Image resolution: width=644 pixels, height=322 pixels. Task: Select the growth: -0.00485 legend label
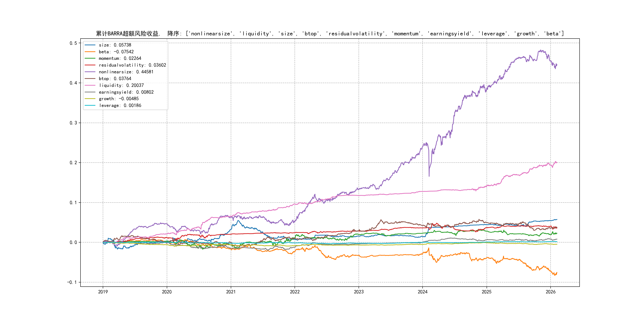click(x=118, y=99)
